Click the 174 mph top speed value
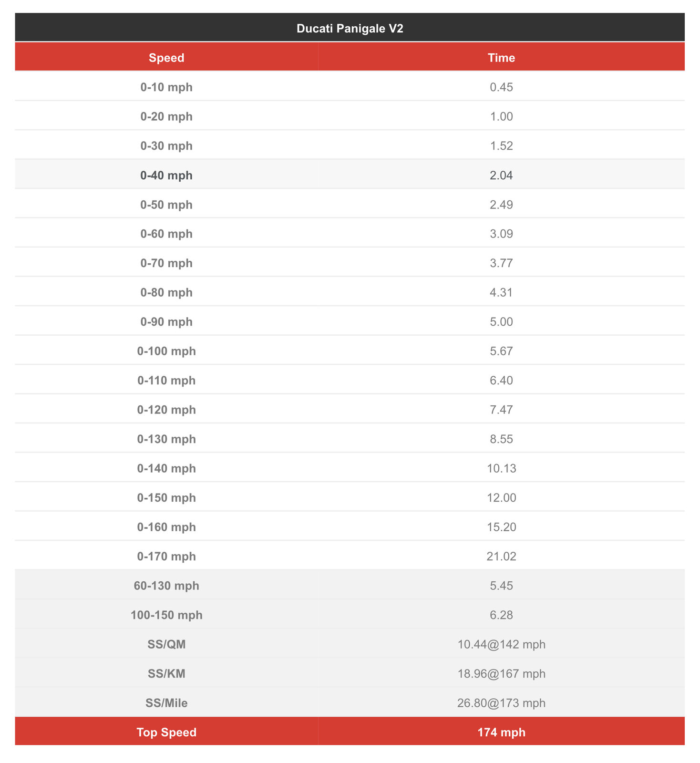Screen dimensions: 700x763 tap(501, 732)
